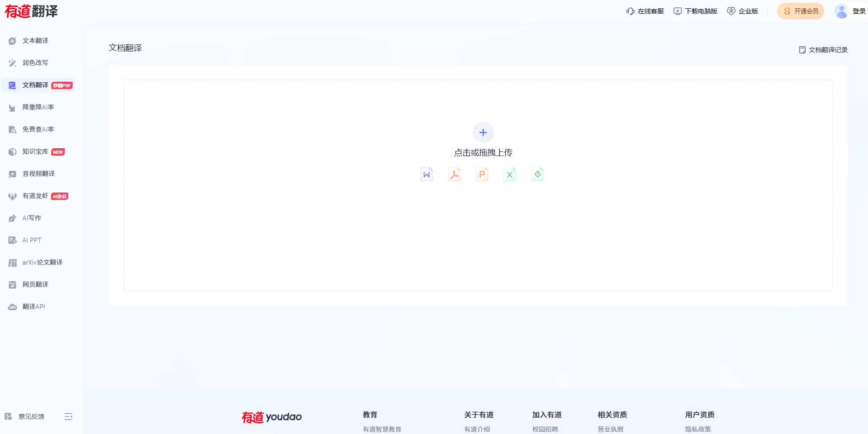Image resolution: width=868 pixels, height=434 pixels.
Task: Click the NEW badge beside 知识宝库
Action: (x=58, y=152)
